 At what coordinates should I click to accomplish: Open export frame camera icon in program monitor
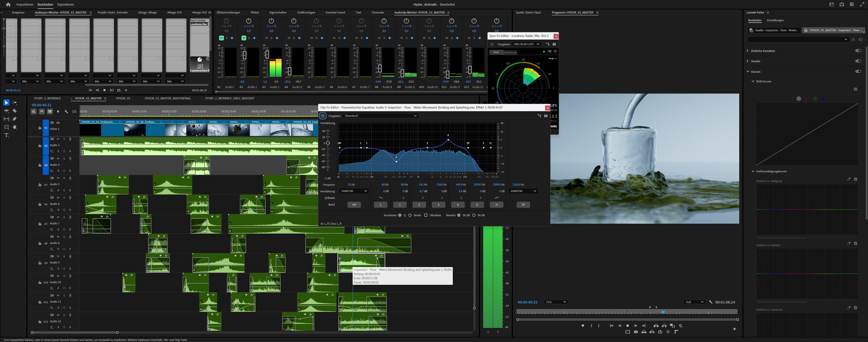(635, 332)
